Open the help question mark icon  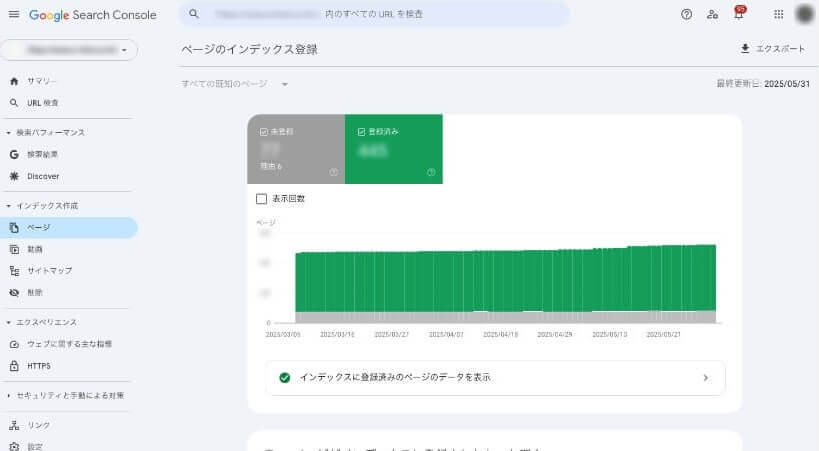tap(686, 15)
